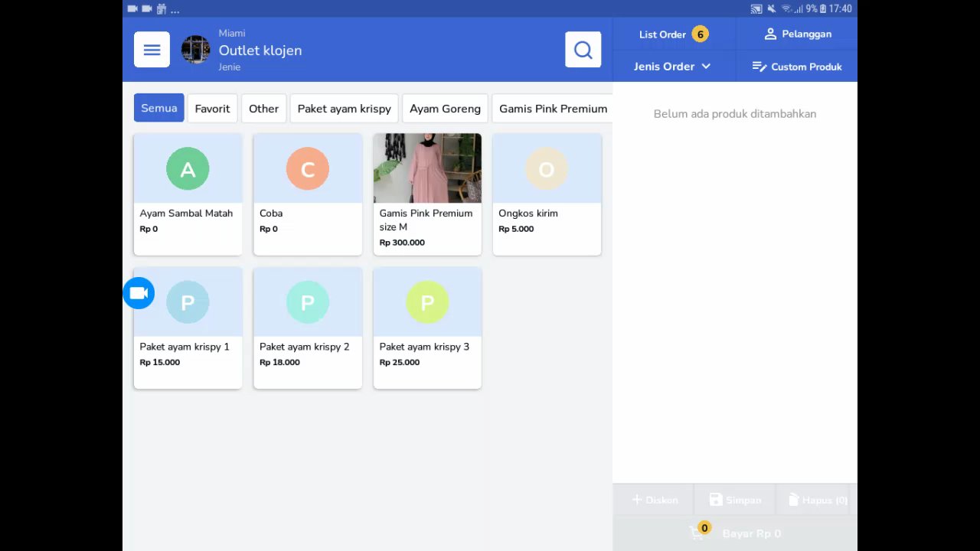Tap the Wi-Fi status icon
This screenshot has height=551, width=980.
click(786, 9)
